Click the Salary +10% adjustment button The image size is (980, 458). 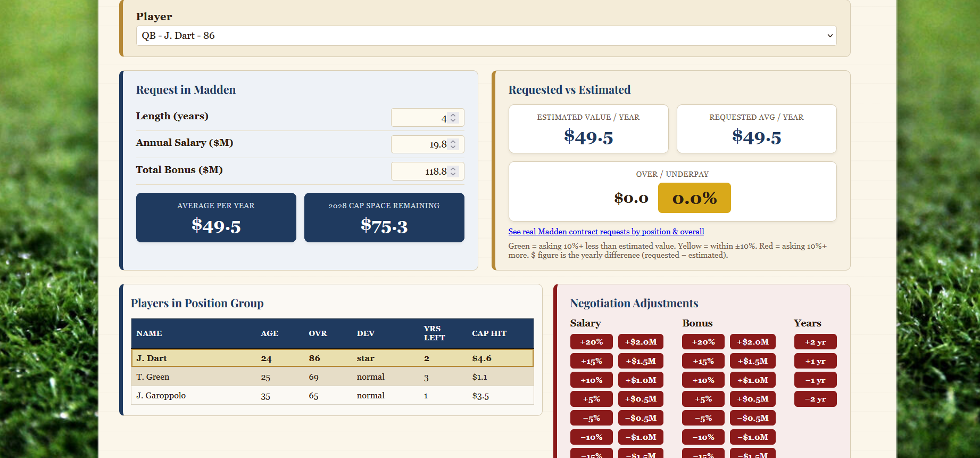click(592, 380)
